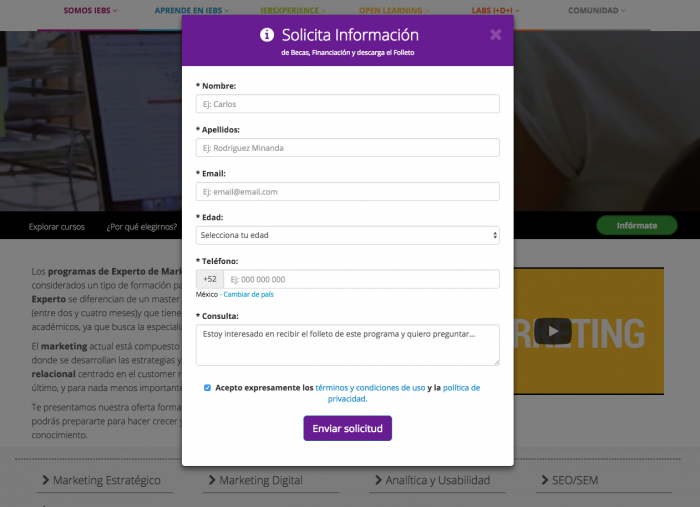700x507 pixels.
Task: Open the Selecciona tu edad dropdown
Action: [x=347, y=235]
